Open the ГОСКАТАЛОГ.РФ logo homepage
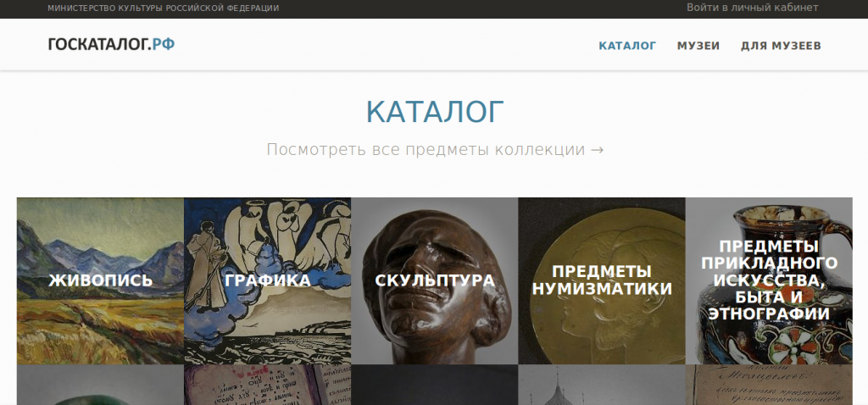 click(x=111, y=44)
